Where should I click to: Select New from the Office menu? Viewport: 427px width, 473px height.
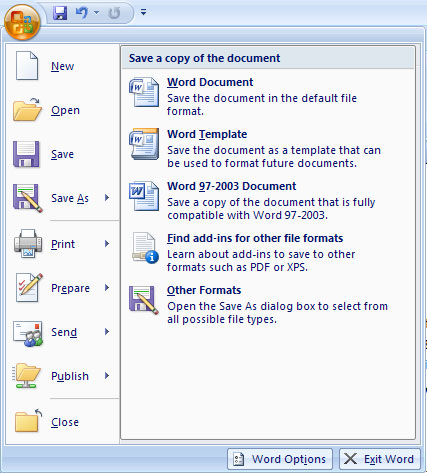click(63, 66)
